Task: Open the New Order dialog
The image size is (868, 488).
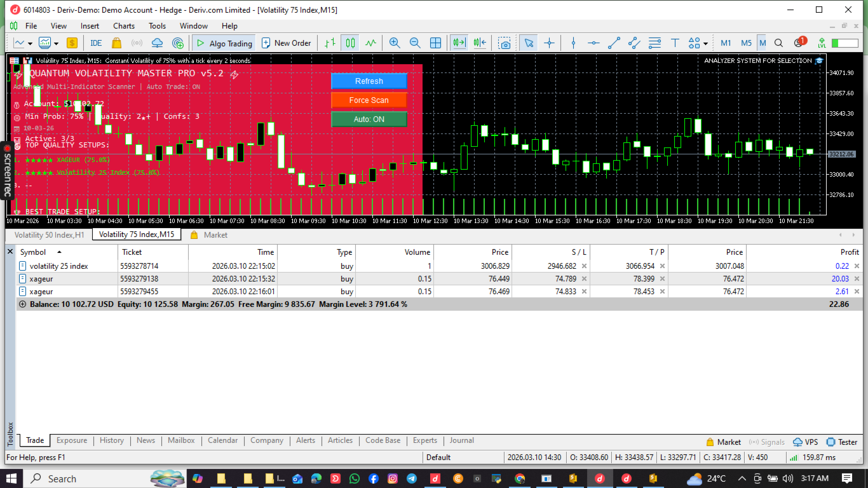Action: [x=286, y=43]
